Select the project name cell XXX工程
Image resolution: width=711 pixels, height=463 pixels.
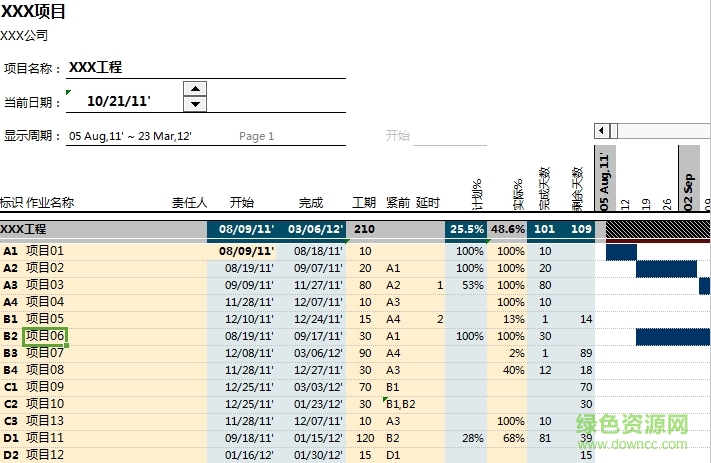[95, 68]
